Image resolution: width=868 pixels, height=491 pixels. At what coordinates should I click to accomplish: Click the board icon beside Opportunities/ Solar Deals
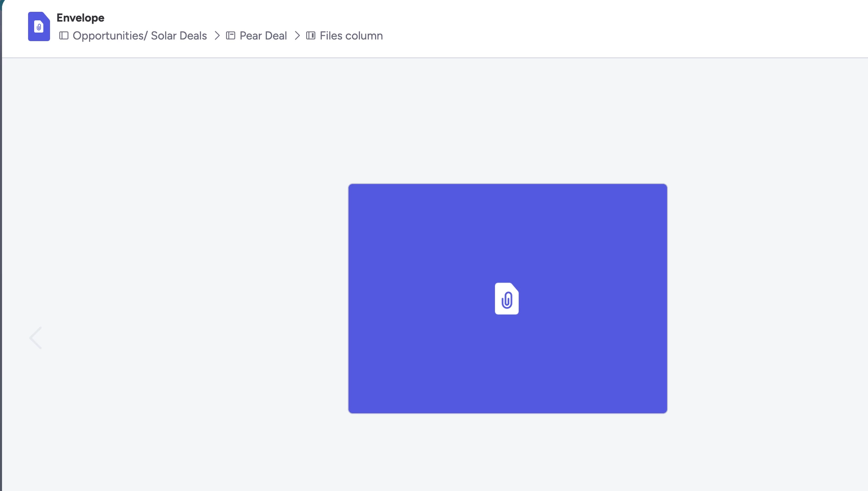[64, 36]
